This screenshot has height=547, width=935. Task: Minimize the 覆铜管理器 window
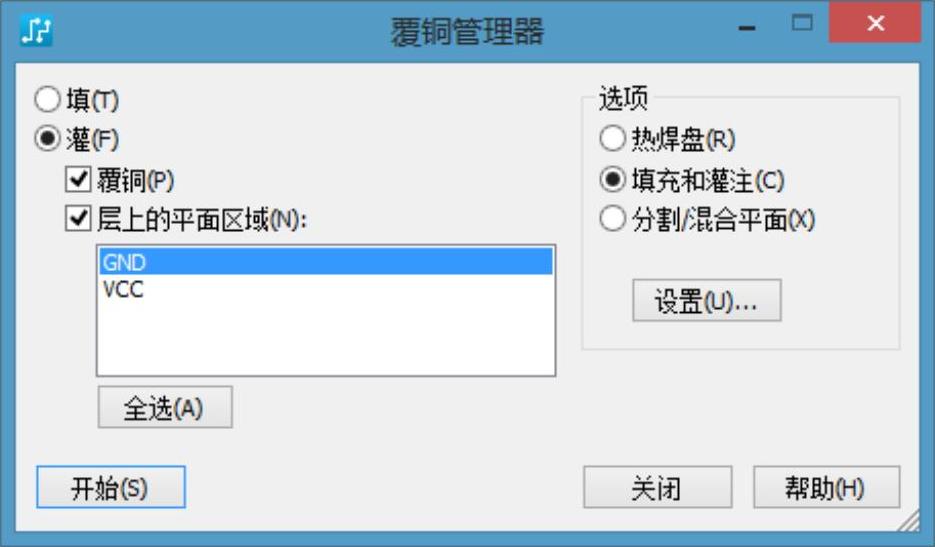point(747,27)
